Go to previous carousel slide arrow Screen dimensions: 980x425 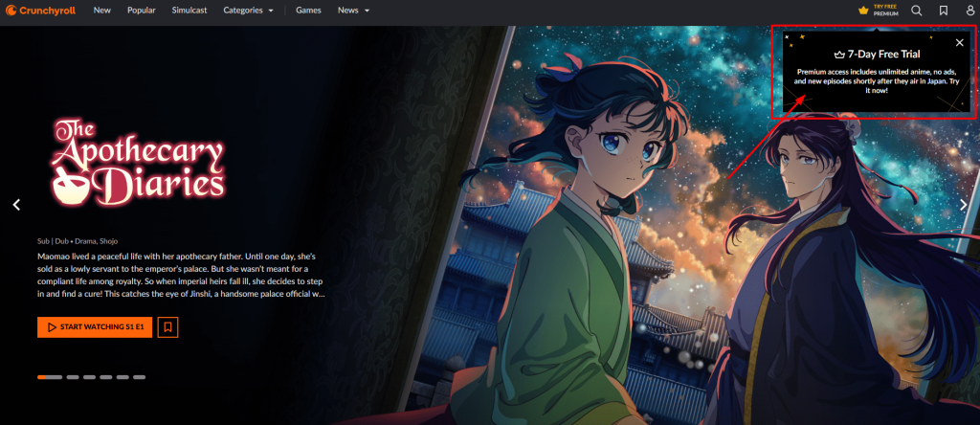[17, 205]
